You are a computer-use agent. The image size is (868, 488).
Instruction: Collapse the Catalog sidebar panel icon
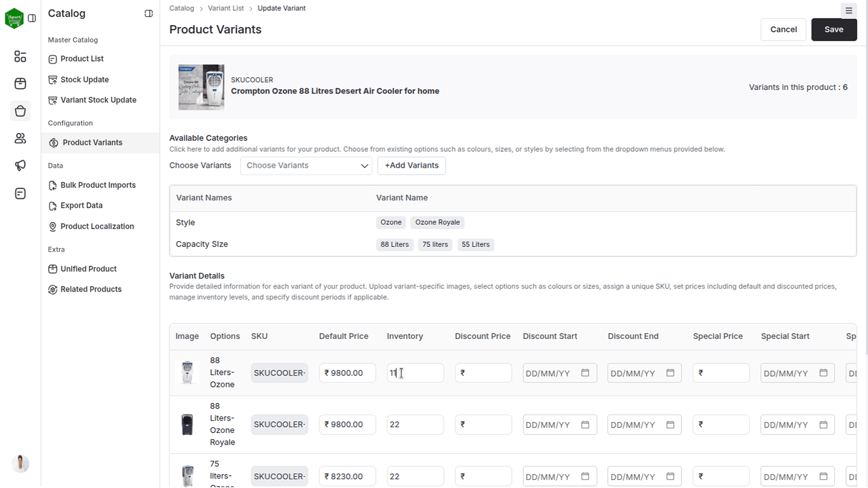(149, 13)
